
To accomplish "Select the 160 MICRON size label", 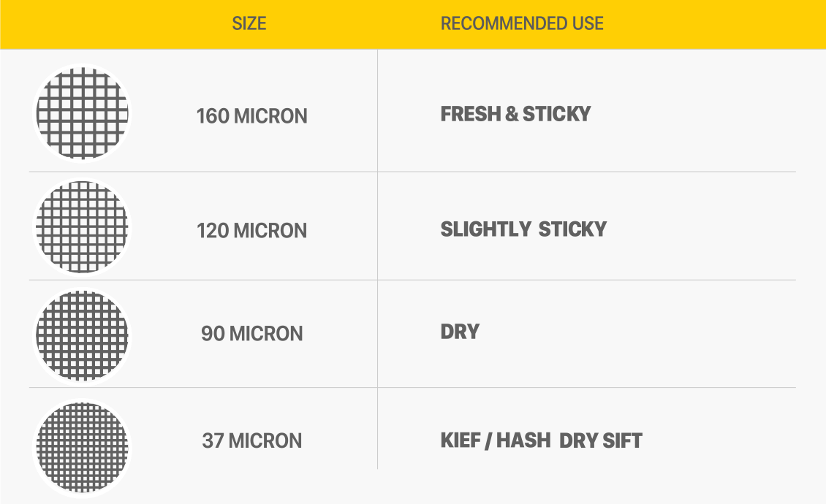I will [251, 116].
